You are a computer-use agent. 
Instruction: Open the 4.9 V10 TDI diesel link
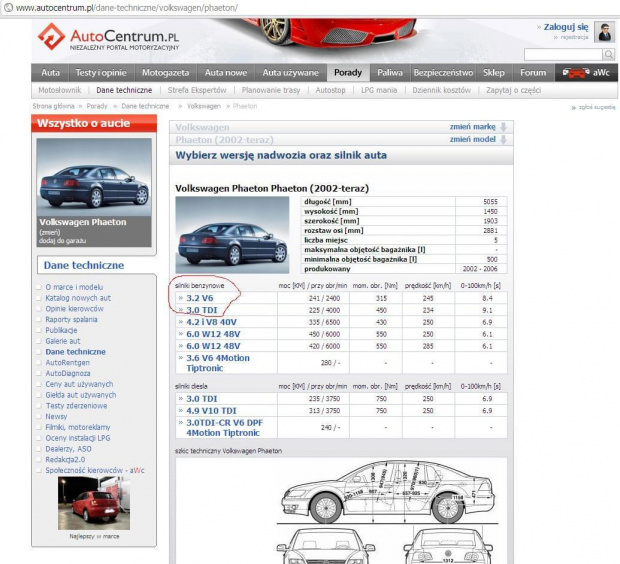[211, 411]
